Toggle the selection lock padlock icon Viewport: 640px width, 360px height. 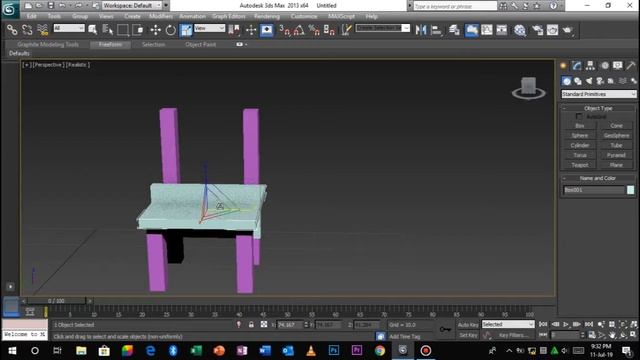[251, 324]
